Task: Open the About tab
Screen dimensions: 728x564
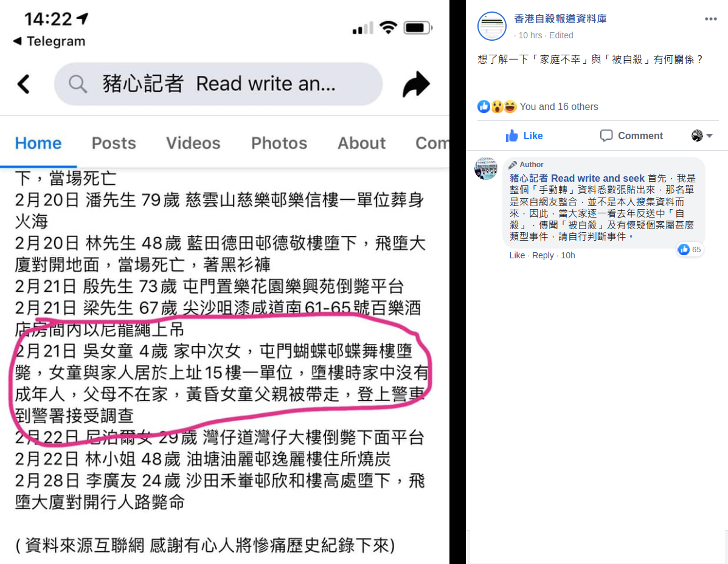Action: coord(361,143)
